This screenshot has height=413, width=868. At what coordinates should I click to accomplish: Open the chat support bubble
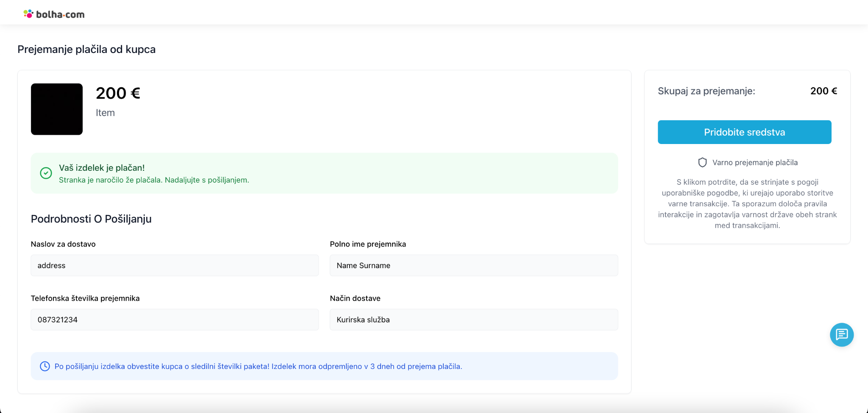tap(841, 335)
